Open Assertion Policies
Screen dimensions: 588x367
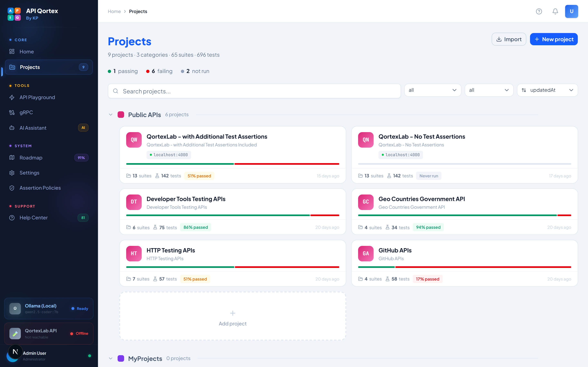(x=40, y=188)
